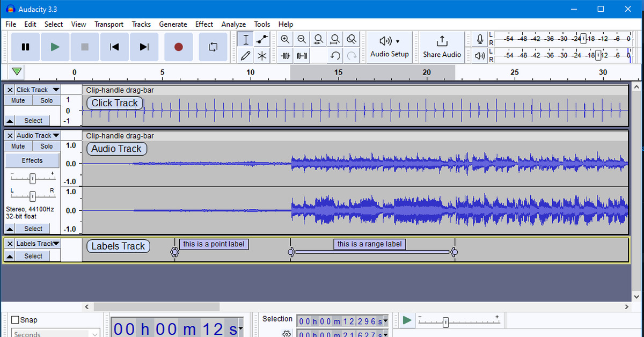This screenshot has height=337, width=644.
Task: Click the Effects button on Audio Track
Action: tap(32, 160)
